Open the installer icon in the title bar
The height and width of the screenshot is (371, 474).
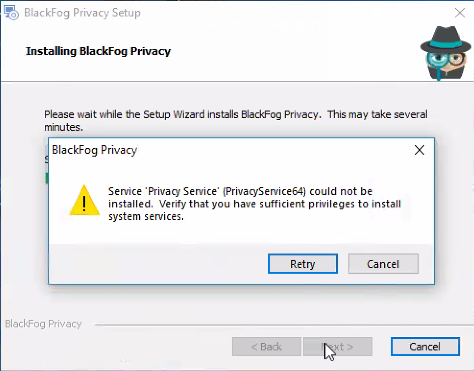[12, 13]
